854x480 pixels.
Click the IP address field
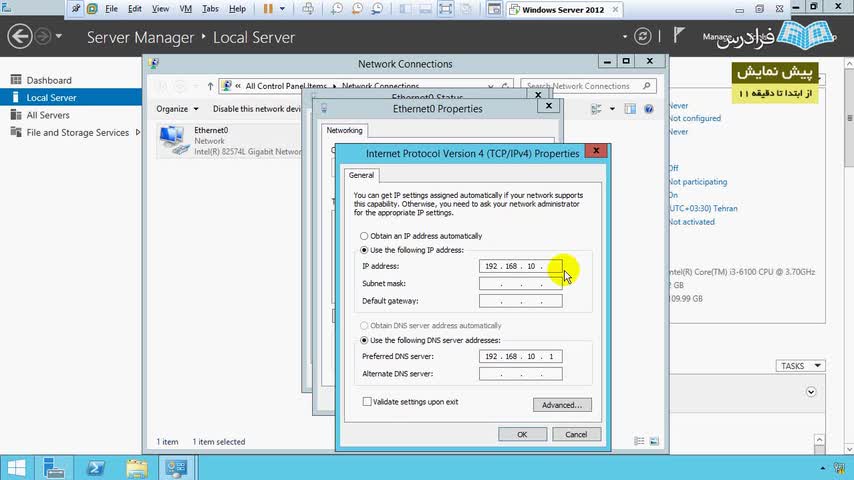point(521,266)
